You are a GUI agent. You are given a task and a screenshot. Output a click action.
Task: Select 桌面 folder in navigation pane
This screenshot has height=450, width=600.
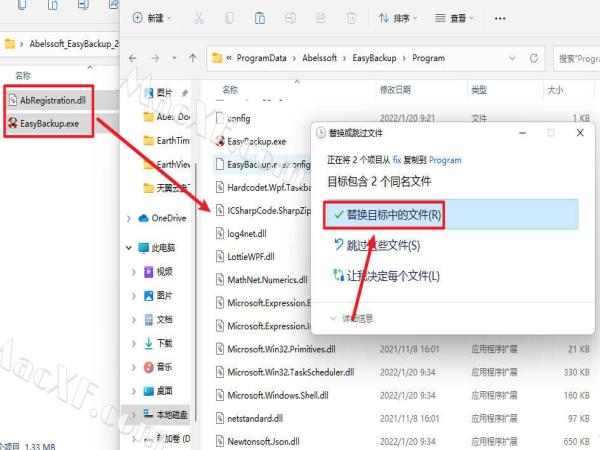(x=158, y=391)
